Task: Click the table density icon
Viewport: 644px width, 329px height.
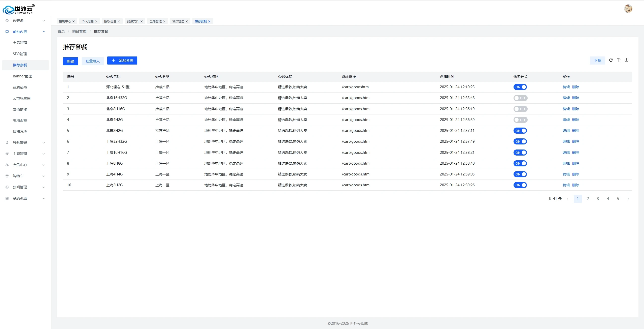Action: (619, 60)
